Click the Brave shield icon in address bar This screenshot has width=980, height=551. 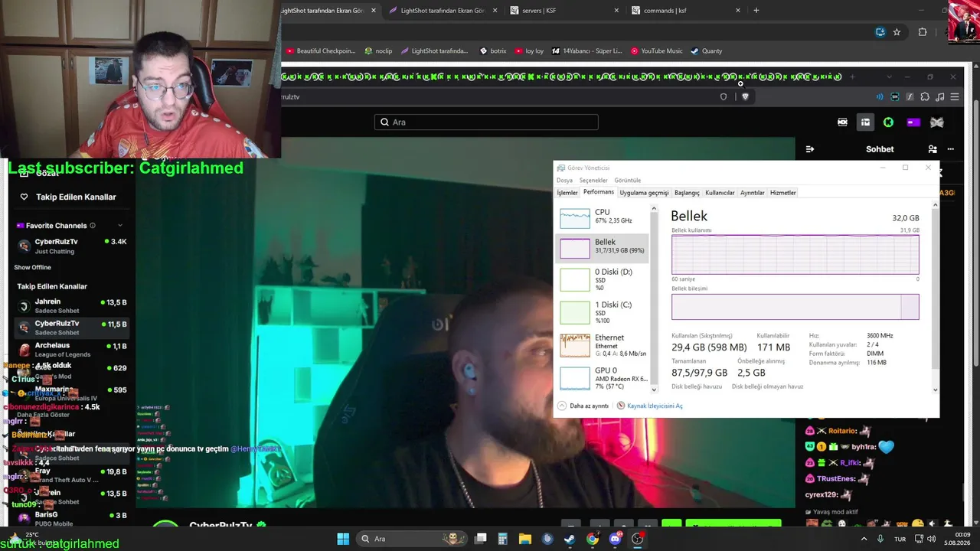pyautogui.click(x=745, y=96)
